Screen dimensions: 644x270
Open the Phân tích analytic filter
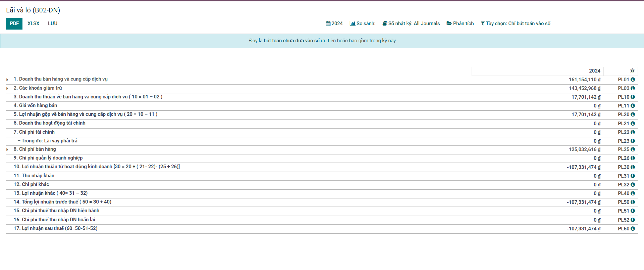tap(460, 24)
